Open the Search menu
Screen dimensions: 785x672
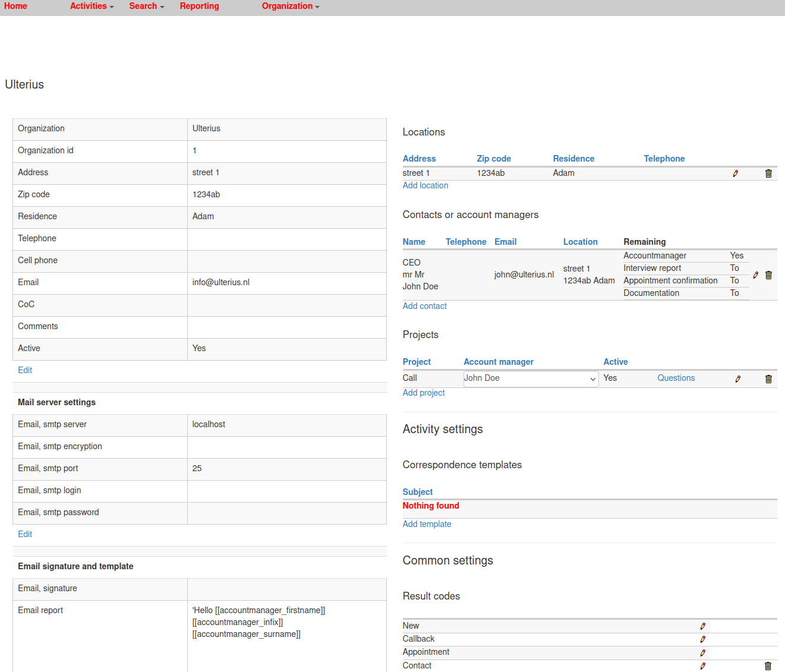point(146,6)
